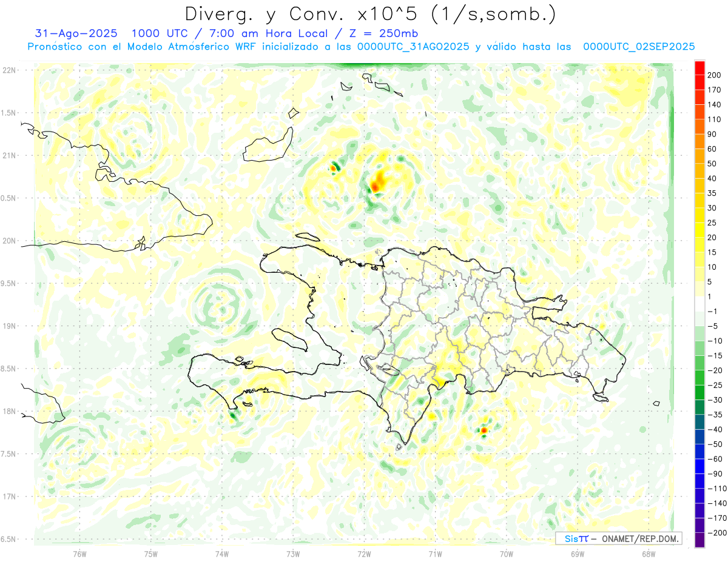Click the initialization time "0000UTC_31AGO2025"
Image resolution: width=728 pixels, height=562 pixels.
413,47
